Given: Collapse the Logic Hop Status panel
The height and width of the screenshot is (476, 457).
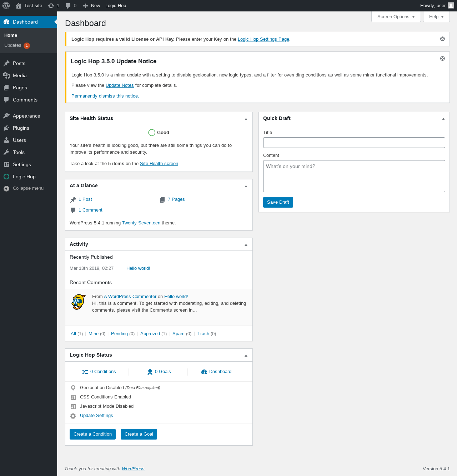Looking at the screenshot, I should pyautogui.click(x=246, y=355).
